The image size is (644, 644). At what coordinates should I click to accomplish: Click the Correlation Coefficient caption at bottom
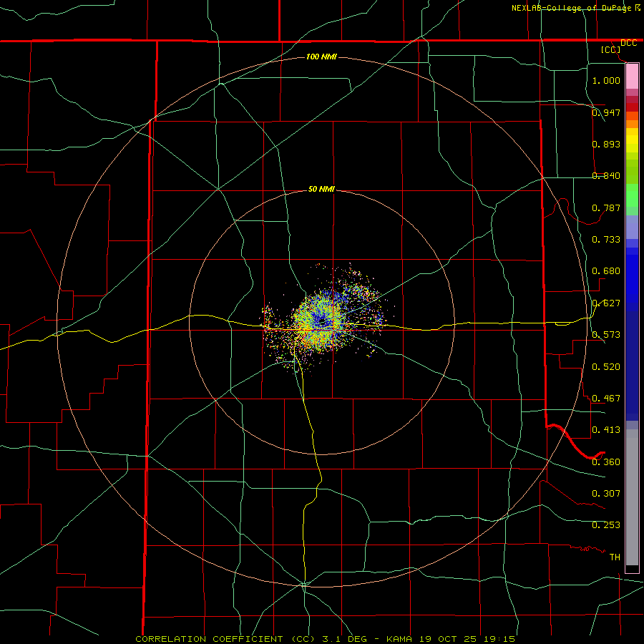[326, 639]
